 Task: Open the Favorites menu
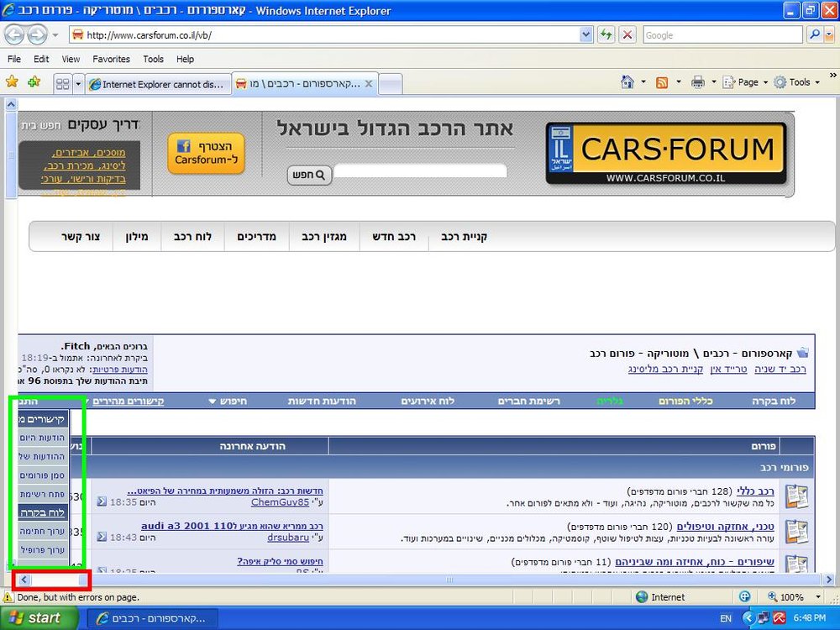point(111,59)
